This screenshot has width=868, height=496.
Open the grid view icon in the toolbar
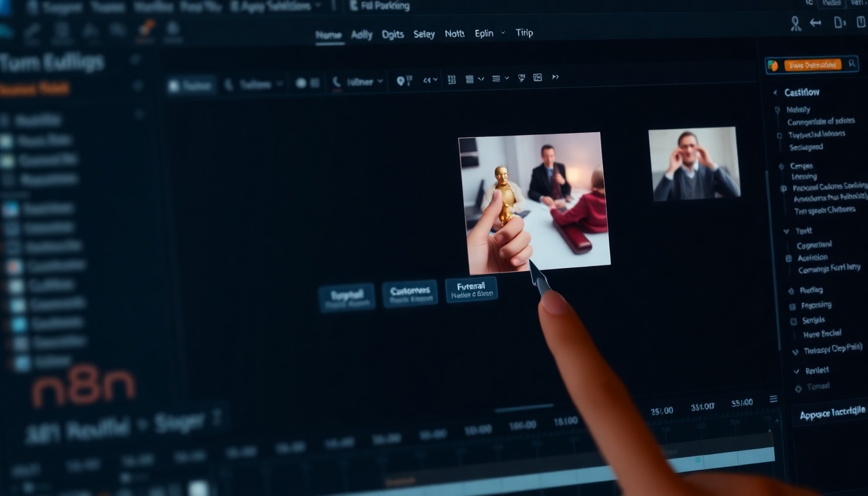(x=452, y=79)
